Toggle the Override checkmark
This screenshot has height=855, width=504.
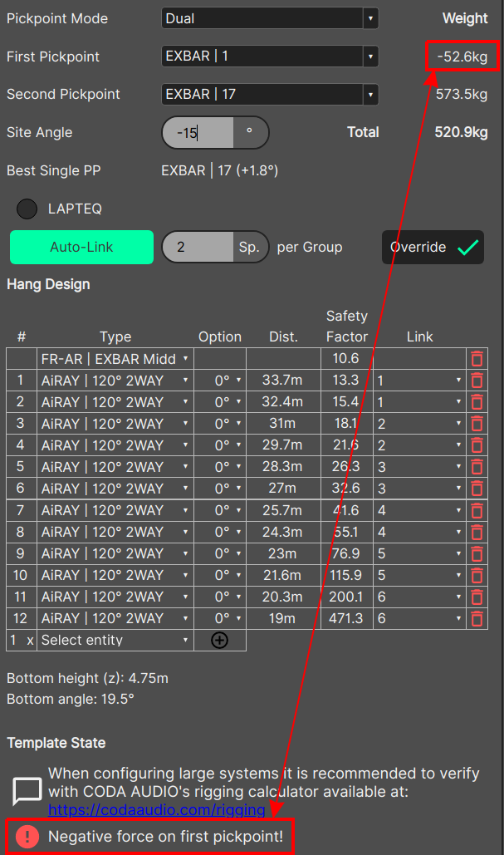(x=467, y=248)
